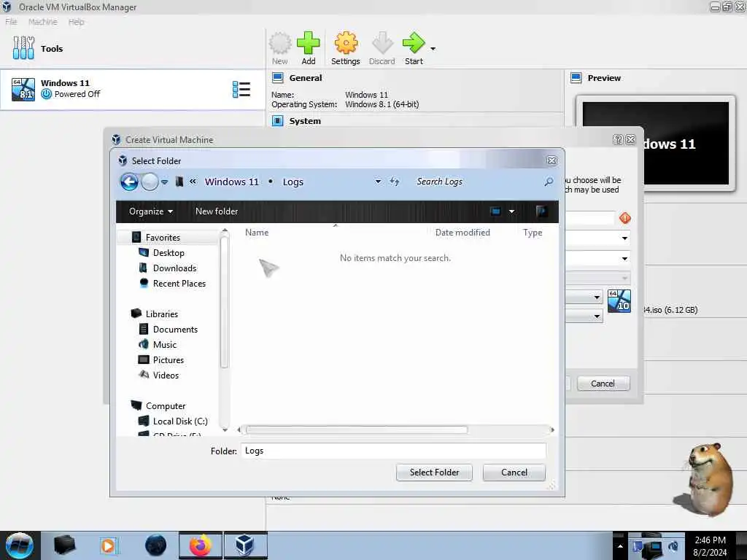Click the Logs breadcrumb segment
Viewport: 747px width, 560px height.
pos(293,182)
